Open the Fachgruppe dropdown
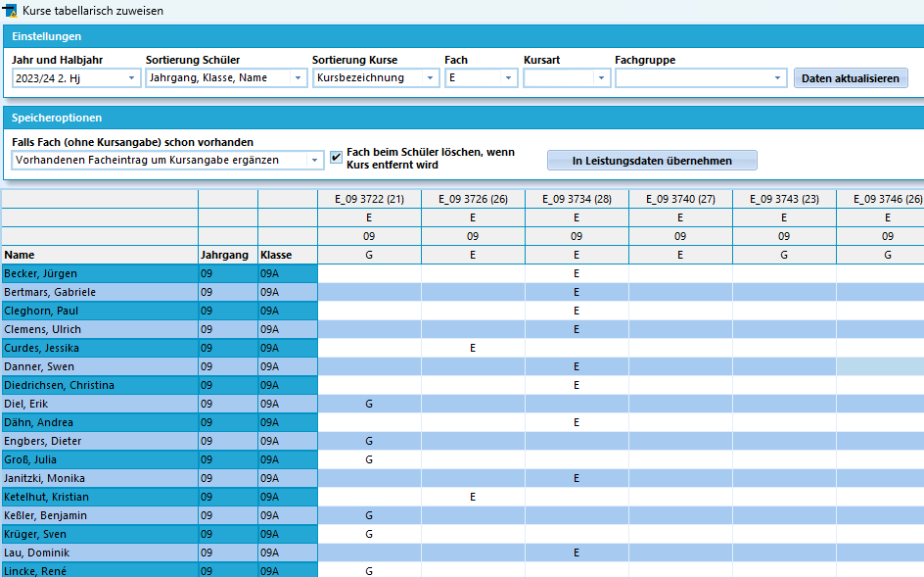The height and width of the screenshot is (577, 924). click(x=701, y=77)
